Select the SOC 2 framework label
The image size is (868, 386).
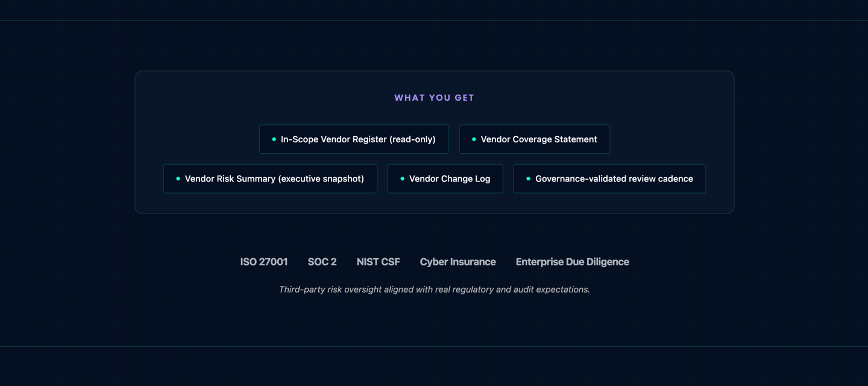322,262
